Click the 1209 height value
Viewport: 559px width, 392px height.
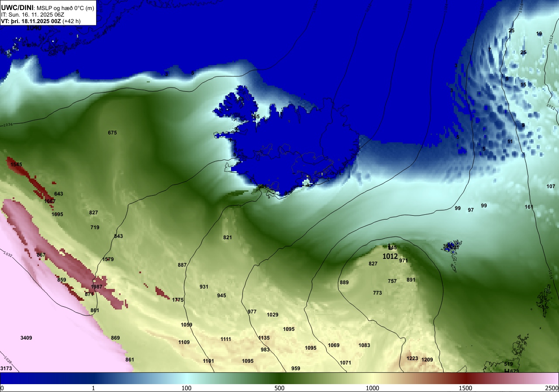pos(427,360)
